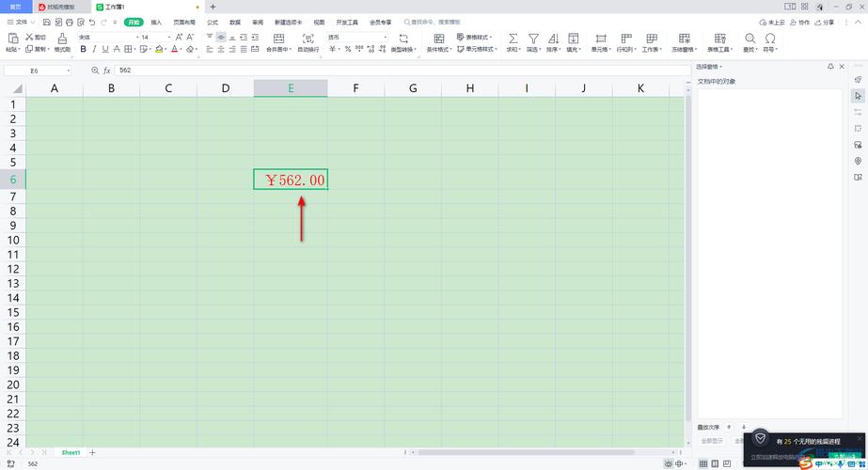Click the Not in Cloud (未上云) button
868x470 pixels.
coord(772,23)
